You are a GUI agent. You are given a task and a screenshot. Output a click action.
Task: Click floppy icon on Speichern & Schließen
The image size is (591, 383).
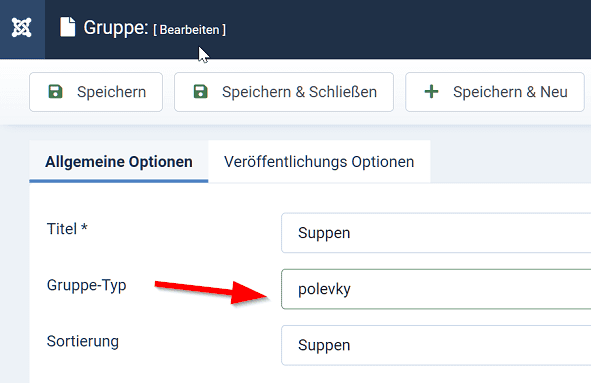pyautogui.click(x=201, y=92)
